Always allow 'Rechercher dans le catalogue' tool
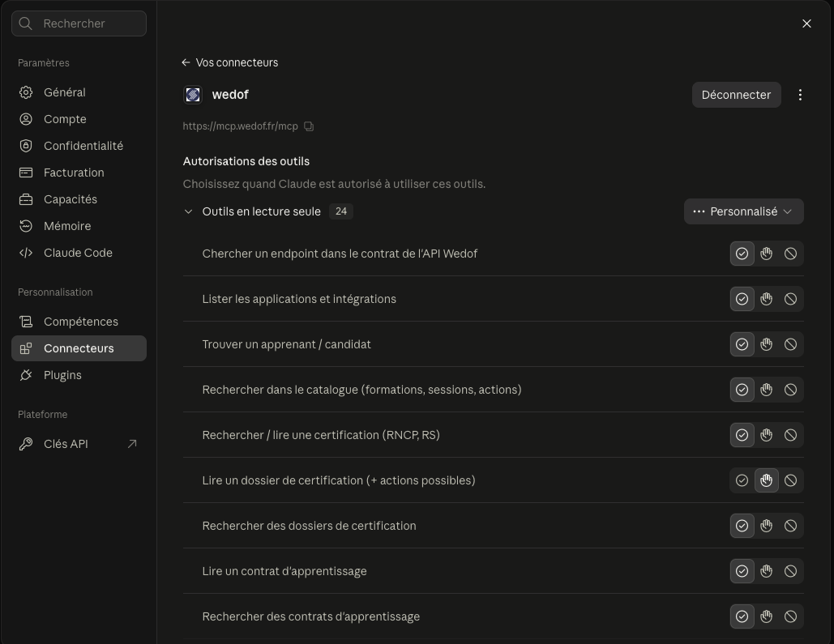Image resolution: width=834 pixels, height=644 pixels. (742, 390)
